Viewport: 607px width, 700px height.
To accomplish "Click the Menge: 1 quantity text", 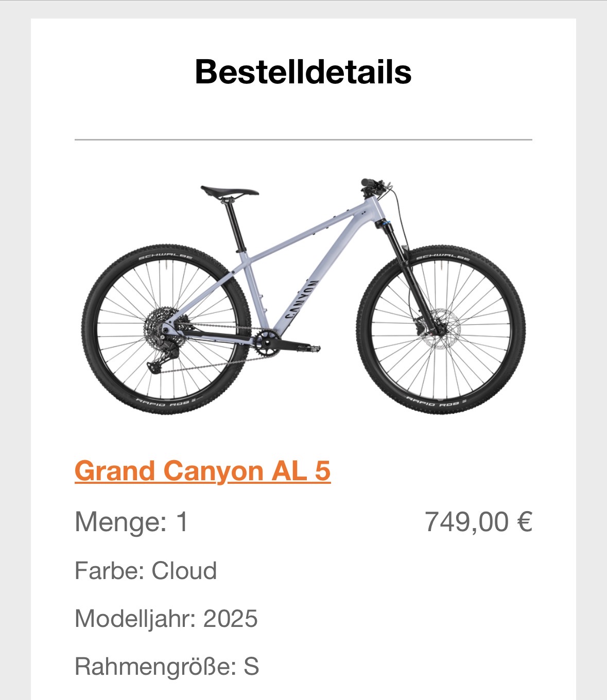I will tap(132, 522).
